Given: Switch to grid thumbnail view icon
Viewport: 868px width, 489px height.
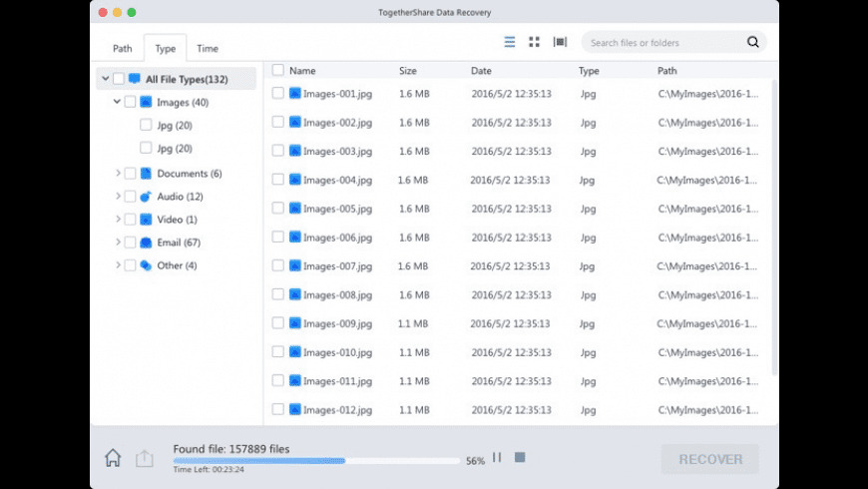Looking at the screenshot, I should [x=534, y=42].
